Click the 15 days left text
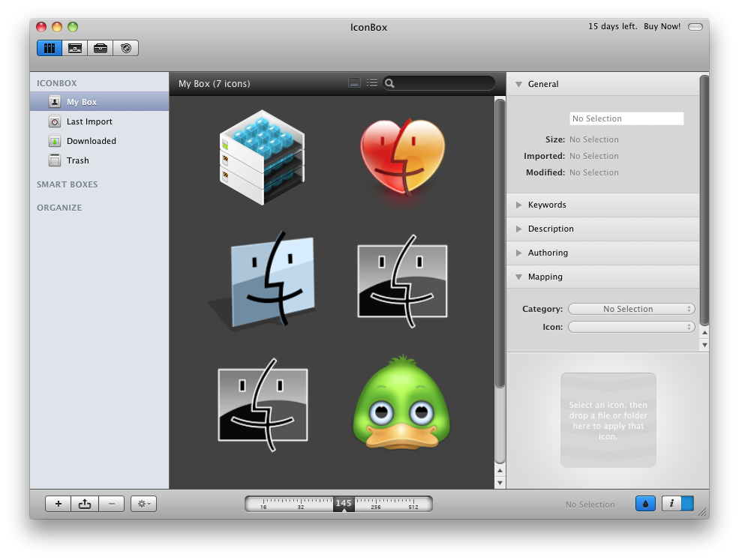The height and width of the screenshot is (560, 739). 613,26
